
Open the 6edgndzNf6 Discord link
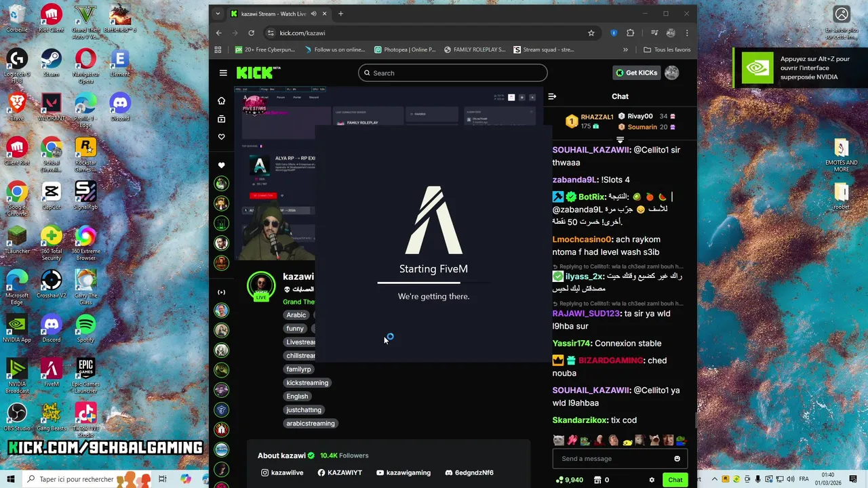[469, 472]
